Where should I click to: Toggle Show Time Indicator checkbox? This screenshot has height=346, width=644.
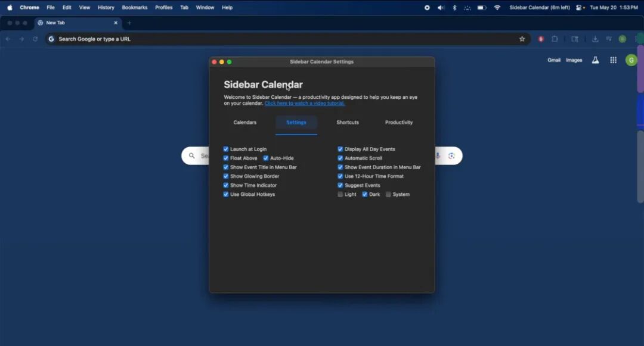pos(225,185)
